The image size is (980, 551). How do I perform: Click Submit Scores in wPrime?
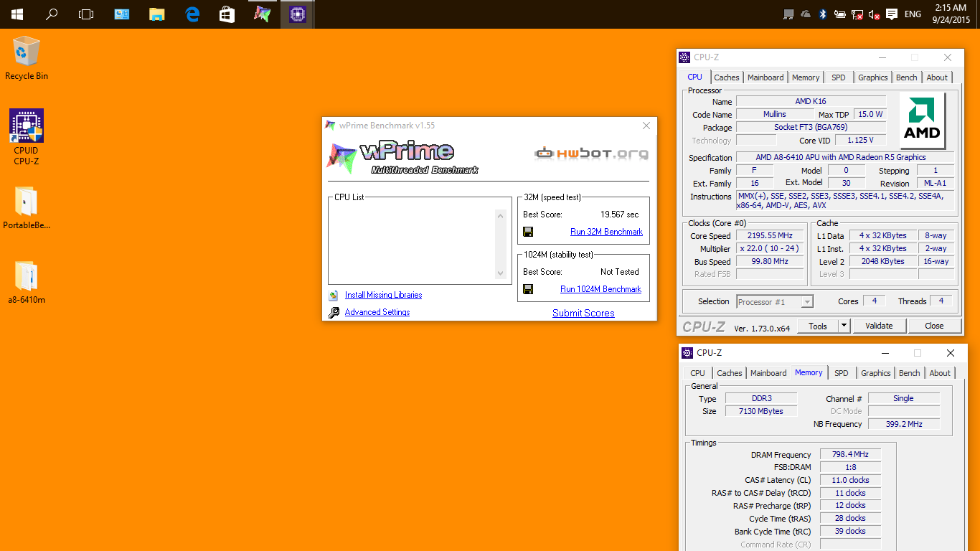pos(583,313)
